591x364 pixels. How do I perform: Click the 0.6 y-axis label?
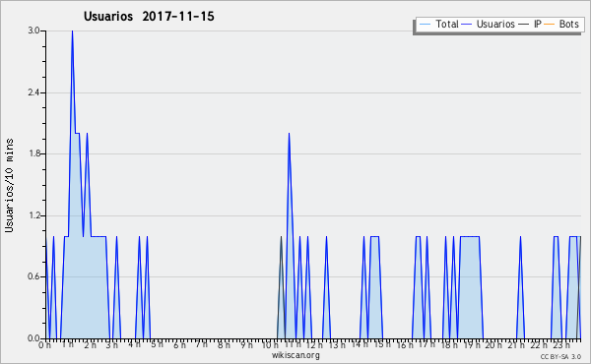click(x=34, y=276)
